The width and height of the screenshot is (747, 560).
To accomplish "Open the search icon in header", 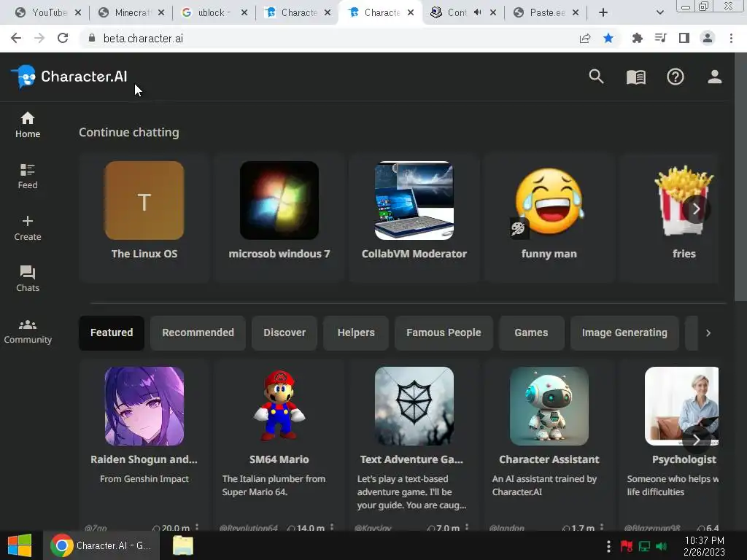I will [x=596, y=77].
